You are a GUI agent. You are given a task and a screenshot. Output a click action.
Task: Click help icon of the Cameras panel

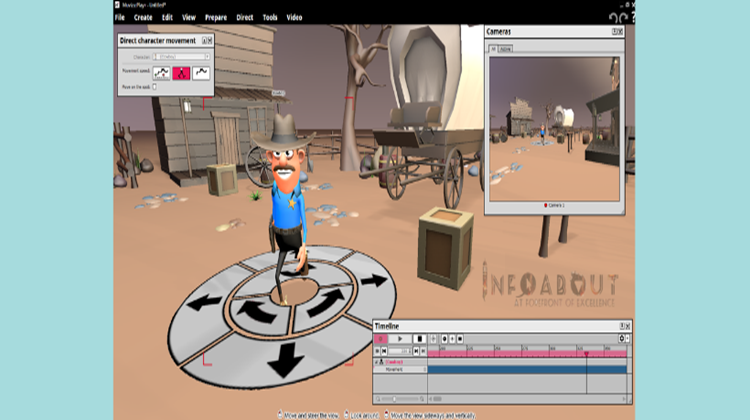[x=615, y=32]
